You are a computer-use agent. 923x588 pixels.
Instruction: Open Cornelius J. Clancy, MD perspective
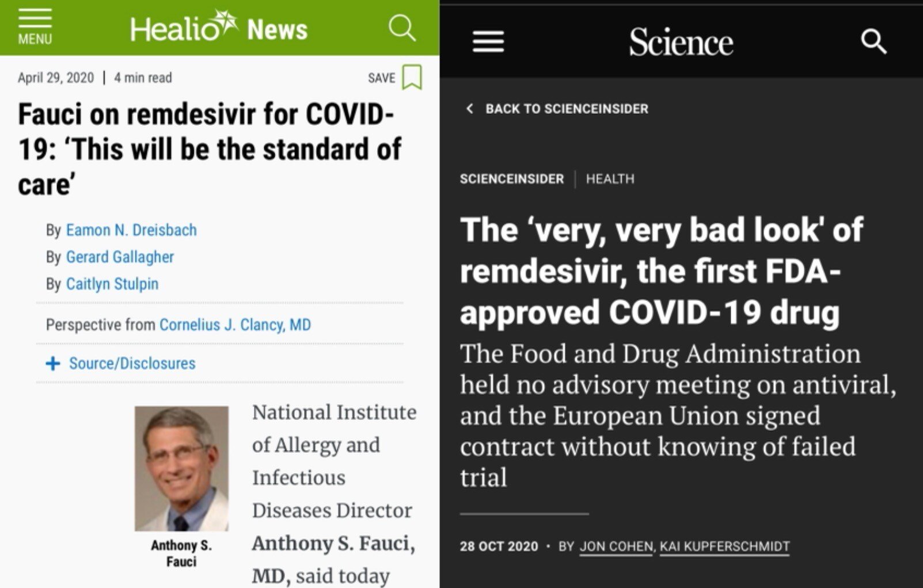tap(235, 324)
